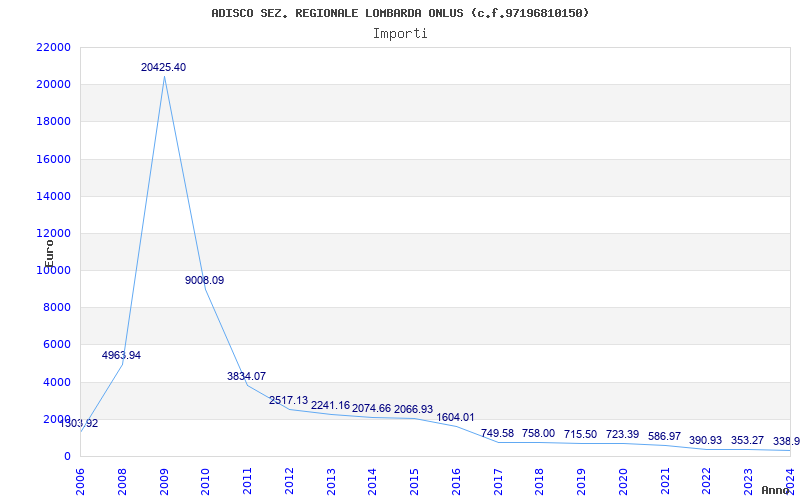Click the Importi subtitle

tap(400, 34)
